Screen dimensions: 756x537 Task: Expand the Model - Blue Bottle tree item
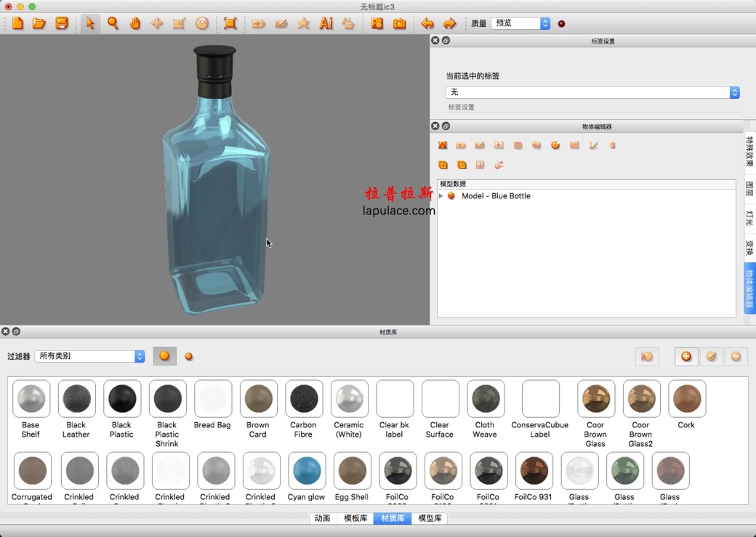[x=441, y=195]
